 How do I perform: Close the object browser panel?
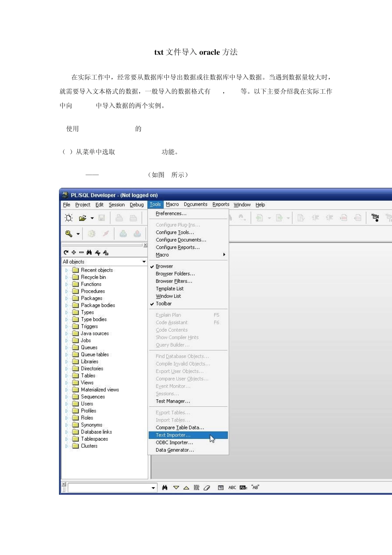[x=145, y=245]
